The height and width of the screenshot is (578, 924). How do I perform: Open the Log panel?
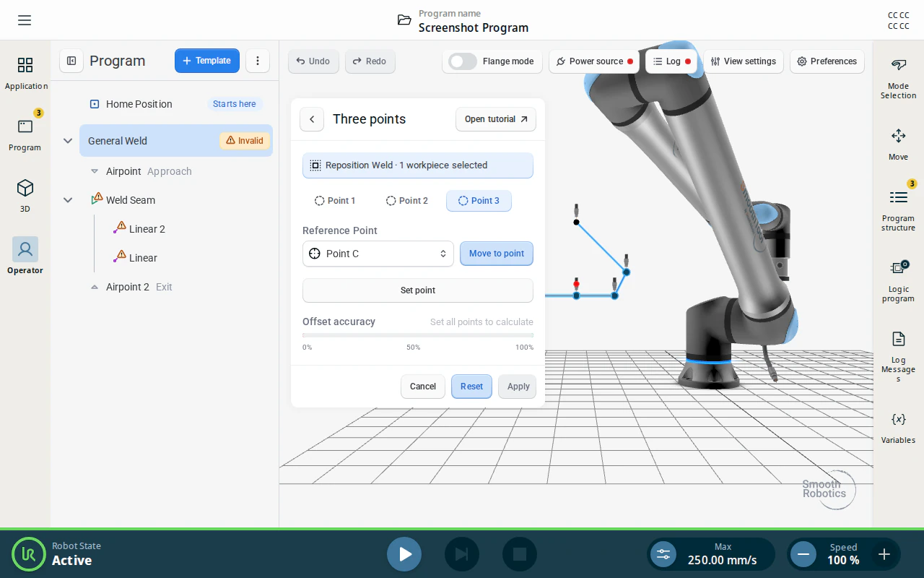(x=672, y=61)
